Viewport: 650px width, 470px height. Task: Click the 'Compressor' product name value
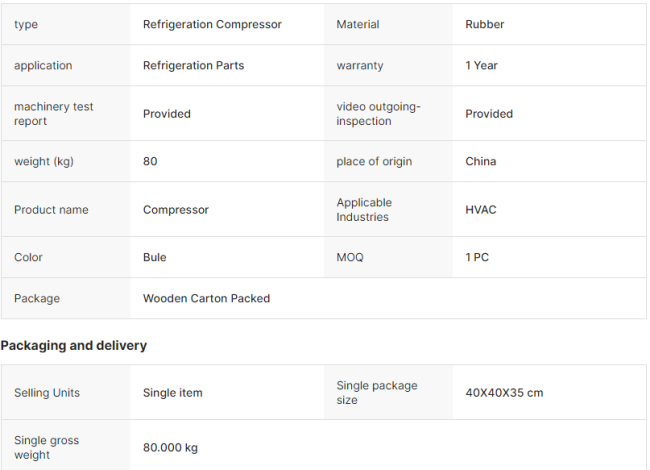176,210
